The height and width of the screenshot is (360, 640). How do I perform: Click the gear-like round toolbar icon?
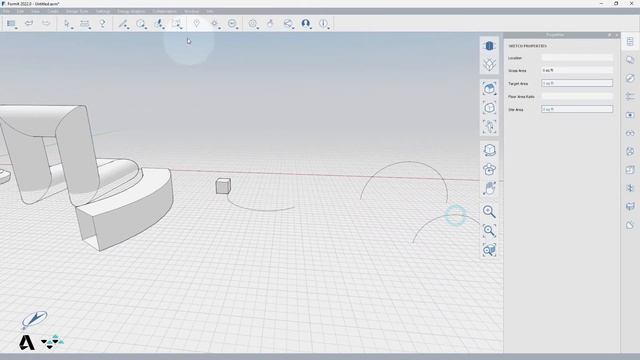(x=253, y=24)
